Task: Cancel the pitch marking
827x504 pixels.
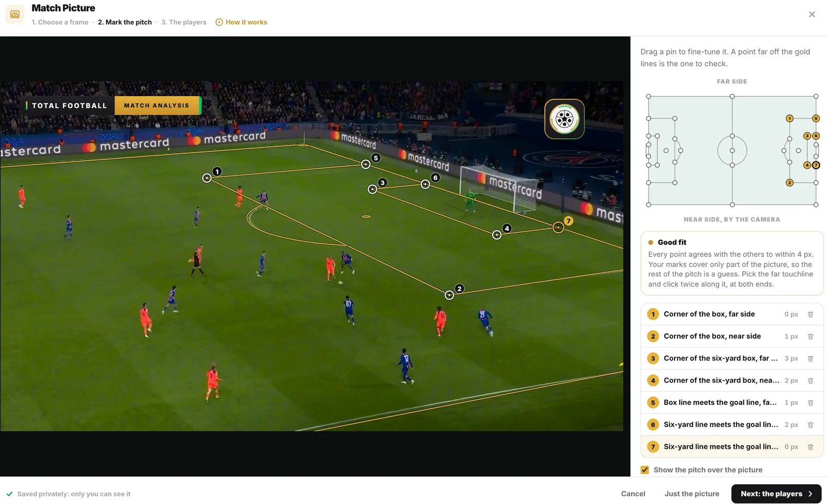Action: (633, 494)
